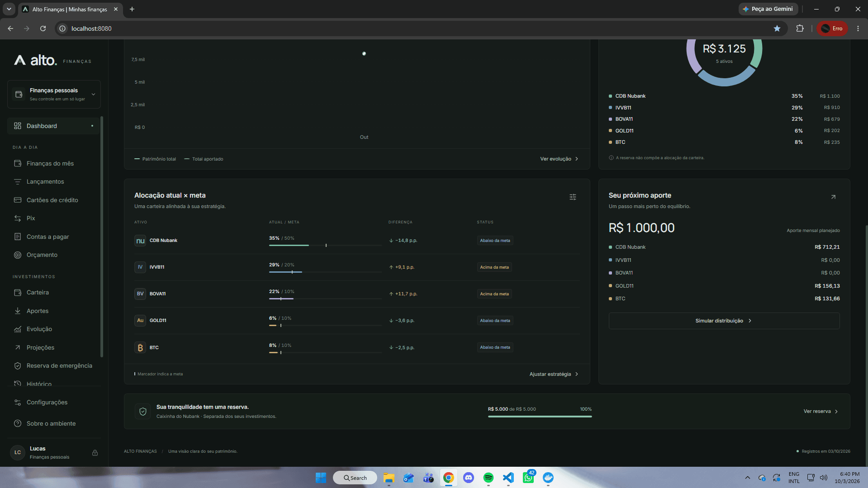The height and width of the screenshot is (488, 868).
Task: Toggle Total aportado legend series
Action: click(204, 159)
